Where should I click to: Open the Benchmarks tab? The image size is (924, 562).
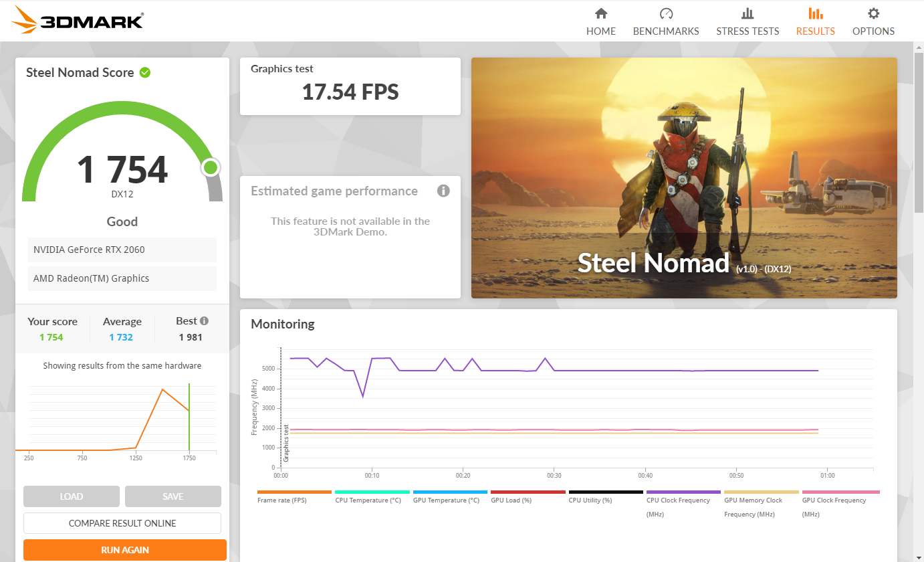pyautogui.click(x=666, y=22)
